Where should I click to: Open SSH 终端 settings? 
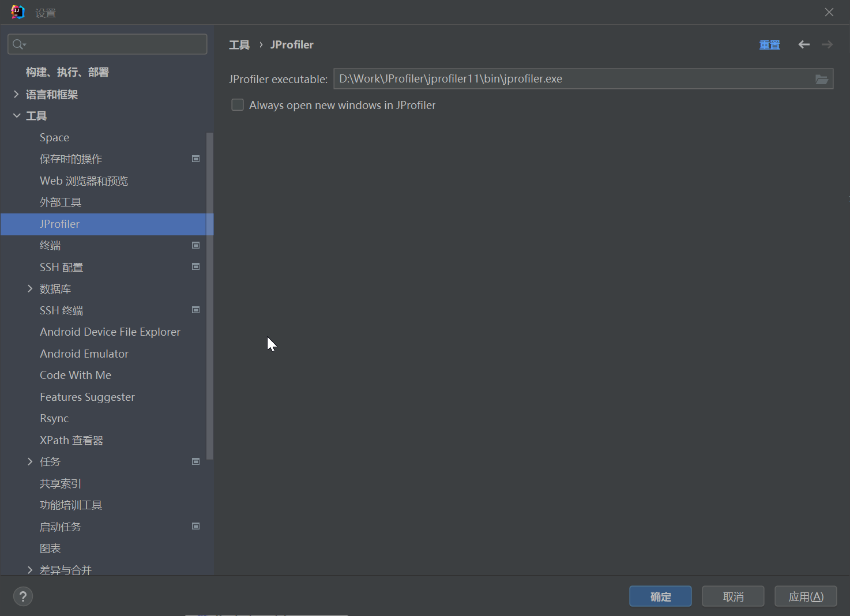point(61,310)
